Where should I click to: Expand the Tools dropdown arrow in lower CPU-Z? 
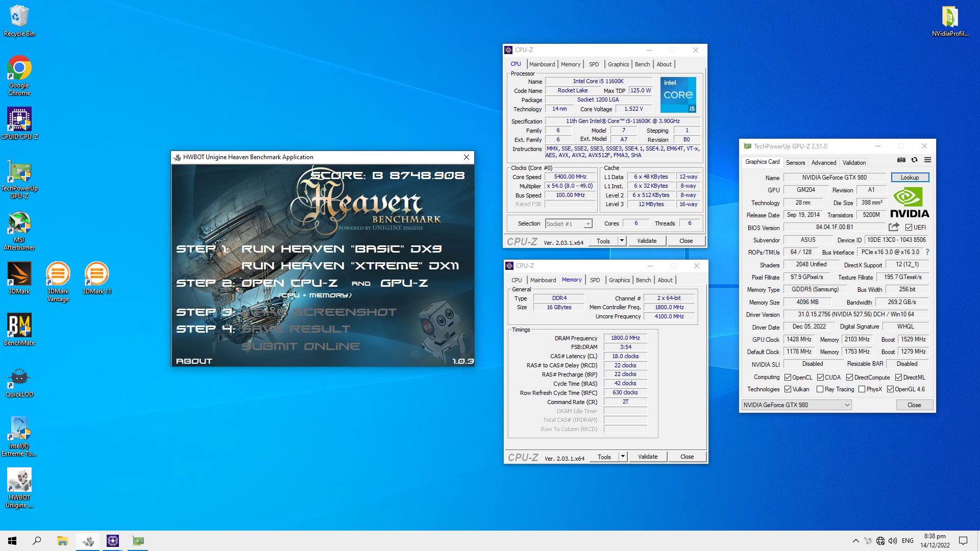coord(623,457)
